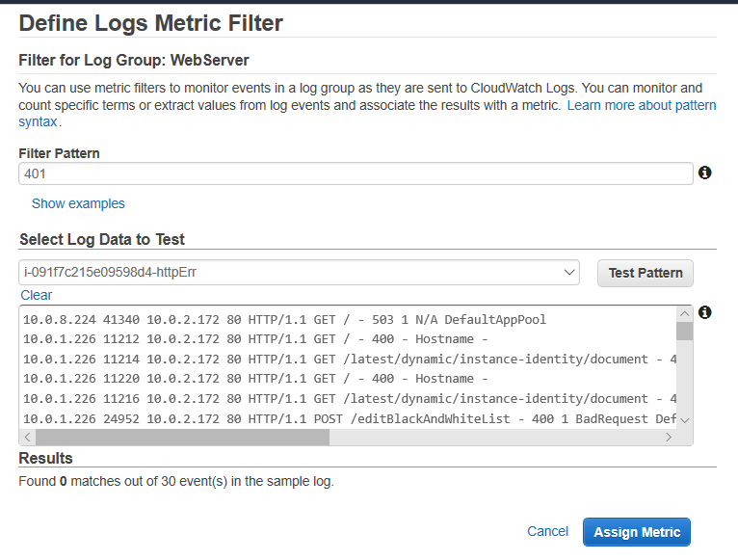738x560 pixels.
Task: Open the log stream dropdown i-091f7c215e09598d4-httpErr
Action: 299,273
